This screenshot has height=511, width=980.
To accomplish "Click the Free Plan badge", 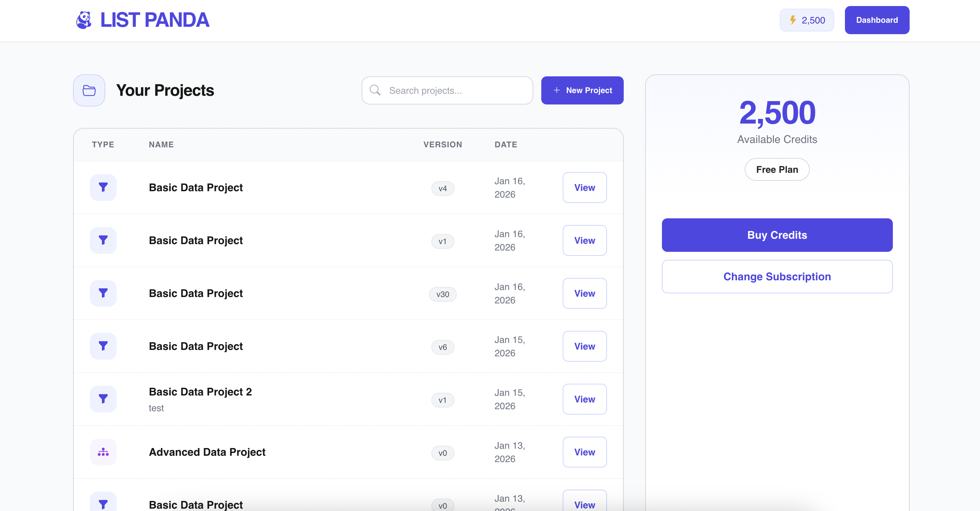I will click(x=777, y=169).
